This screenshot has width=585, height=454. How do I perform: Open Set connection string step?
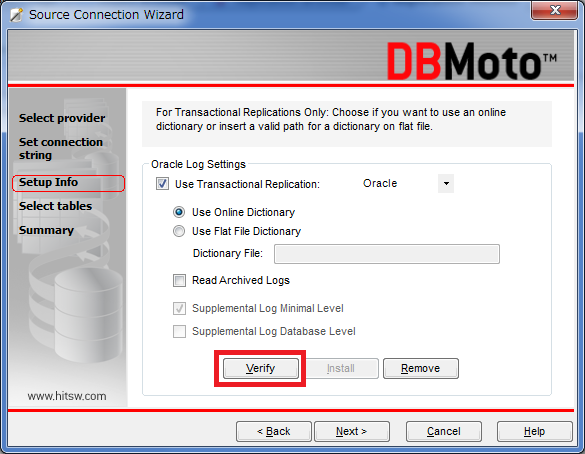[x=61, y=148]
